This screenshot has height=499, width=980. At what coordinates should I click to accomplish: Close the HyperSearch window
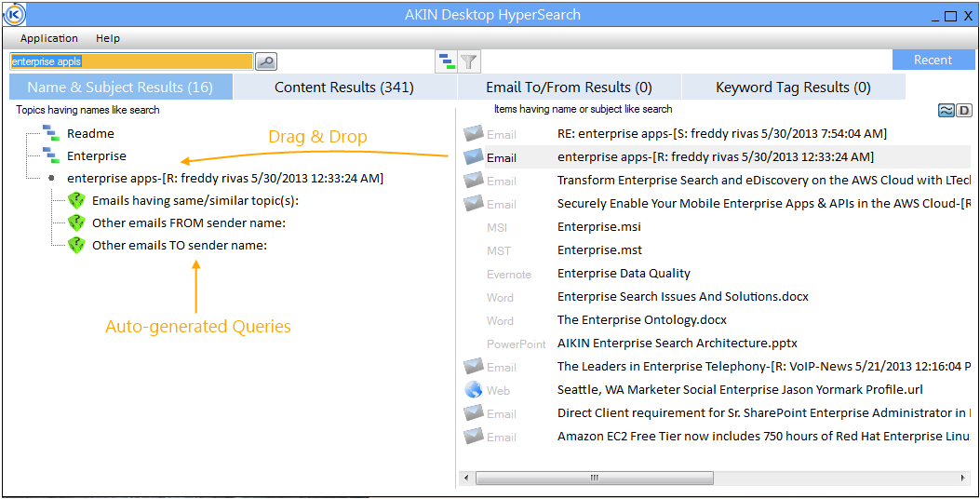pyautogui.click(x=968, y=16)
